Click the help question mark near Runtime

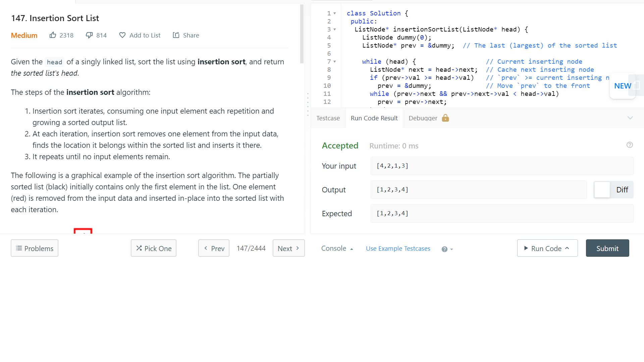630,145
